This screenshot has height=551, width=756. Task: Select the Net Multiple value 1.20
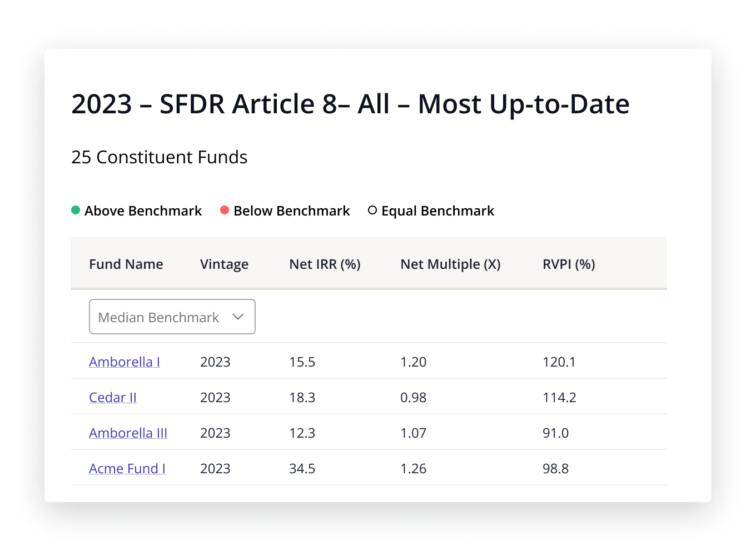tap(413, 362)
